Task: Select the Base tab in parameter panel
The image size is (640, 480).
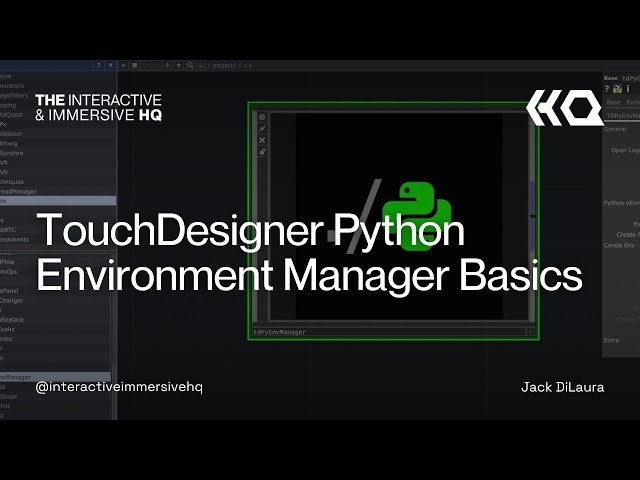Action: [x=614, y=102]
